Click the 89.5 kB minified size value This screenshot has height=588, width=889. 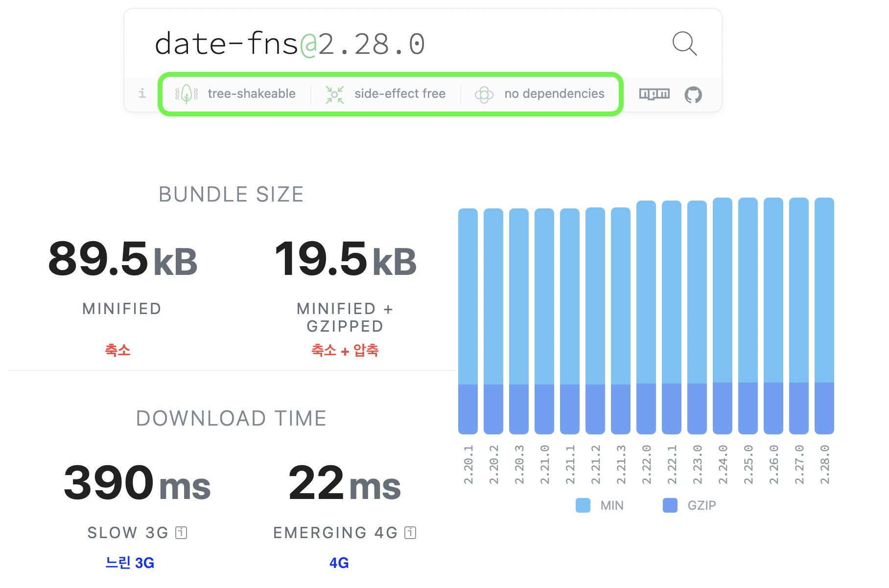[123, 259]
